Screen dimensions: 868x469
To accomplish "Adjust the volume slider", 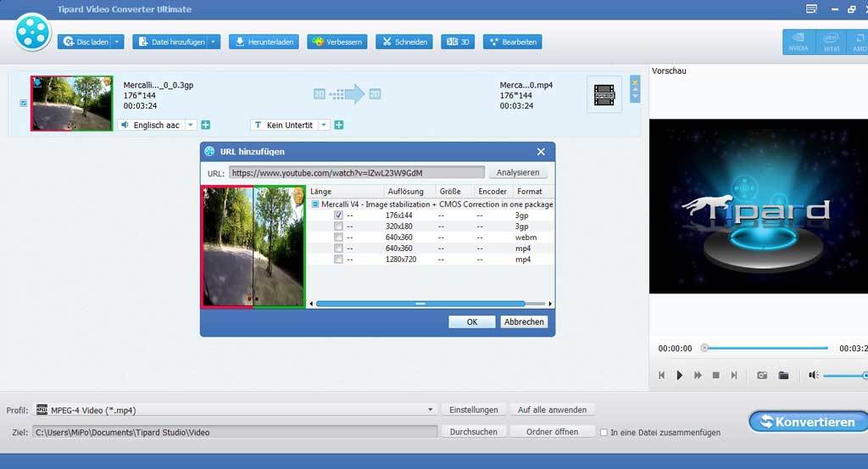I will pyautogui.click(x=845, y=376).
